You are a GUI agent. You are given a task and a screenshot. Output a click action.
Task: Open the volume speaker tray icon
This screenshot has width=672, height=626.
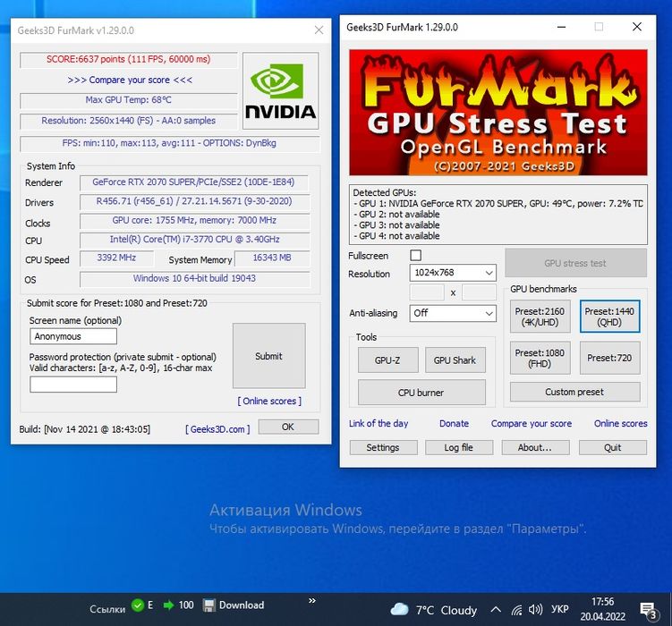tap(536, 609)
